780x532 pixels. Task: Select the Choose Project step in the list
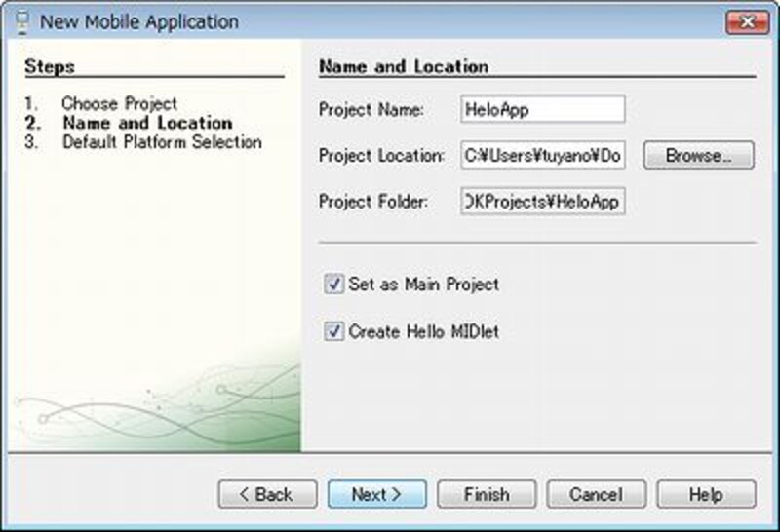click(119, 103)
